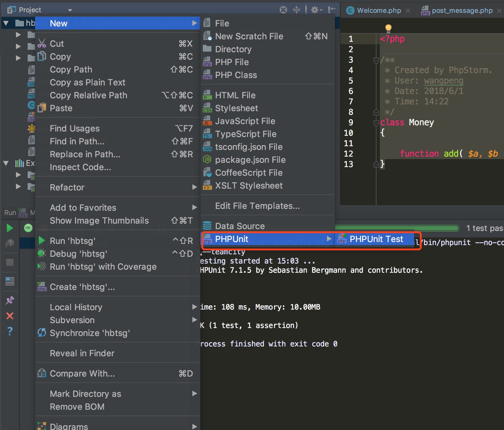Choose Directory in New submenu
Image resolution: width=504 pixels, height=430 pixels.
coord(267,49)
